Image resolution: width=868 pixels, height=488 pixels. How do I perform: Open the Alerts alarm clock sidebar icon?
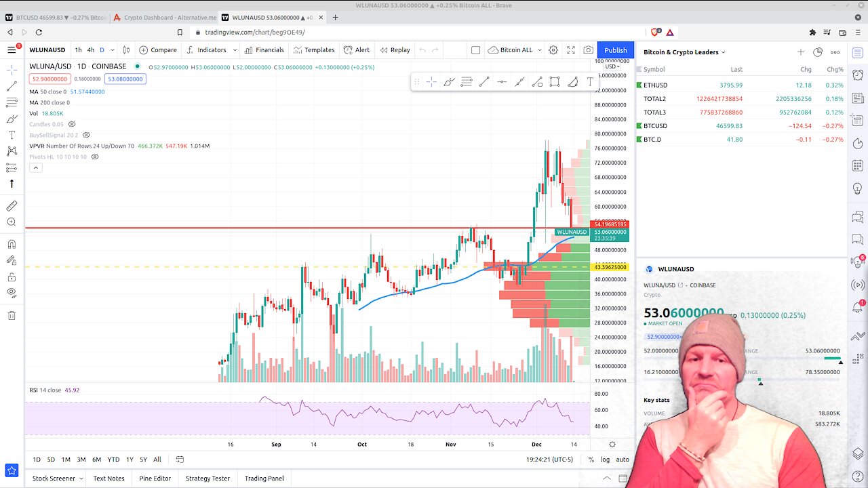pyautogui.click(x=857, y=75)
